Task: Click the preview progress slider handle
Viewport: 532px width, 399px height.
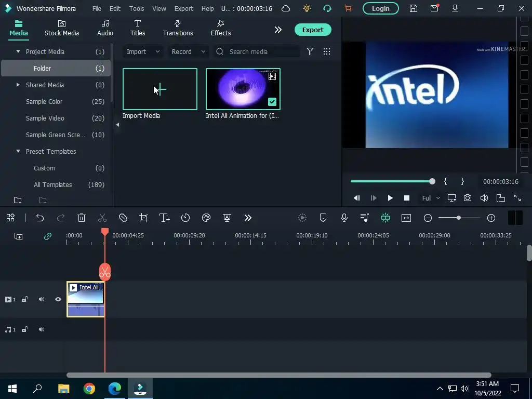Action: [432, 181]
